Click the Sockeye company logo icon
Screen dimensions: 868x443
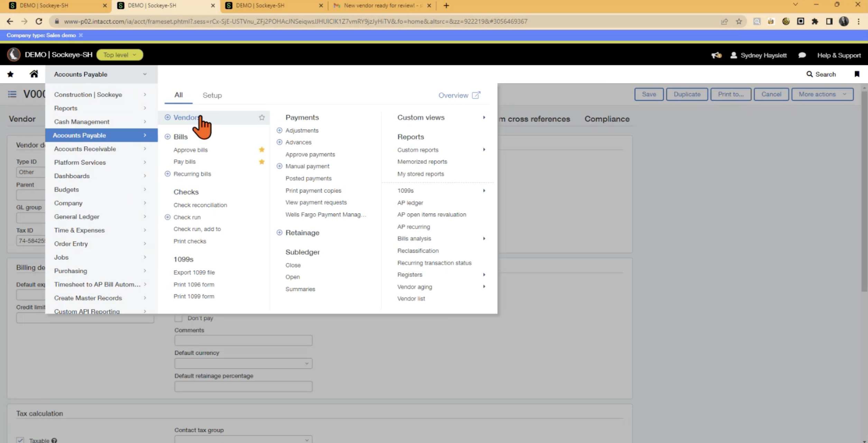(14, 55)
